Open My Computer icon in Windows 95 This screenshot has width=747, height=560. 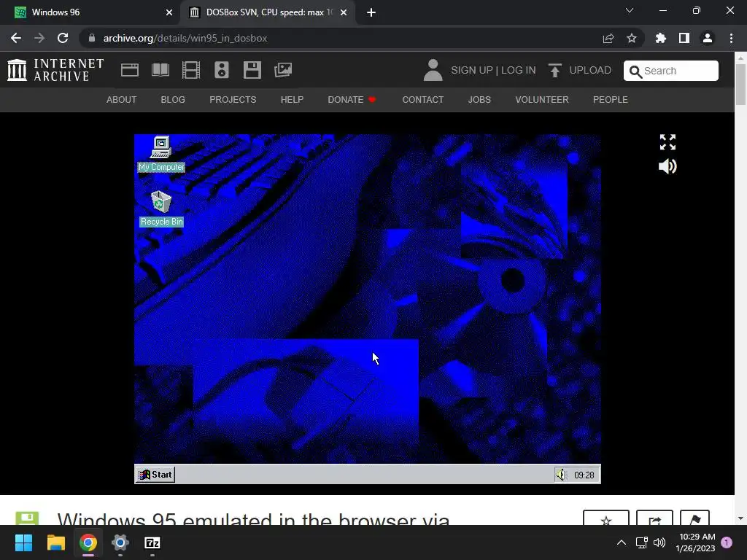[161, 154]
